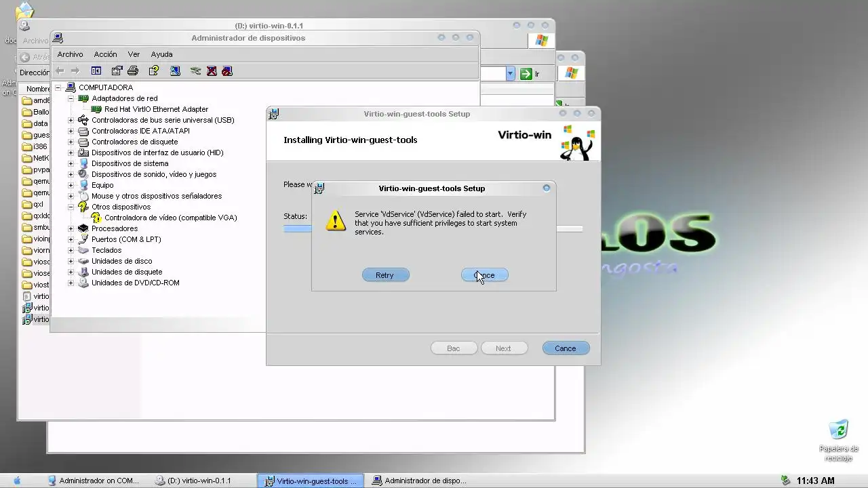Expand Unidades de disco node
The width and height of the screenshot is (868, 488).
71,261
